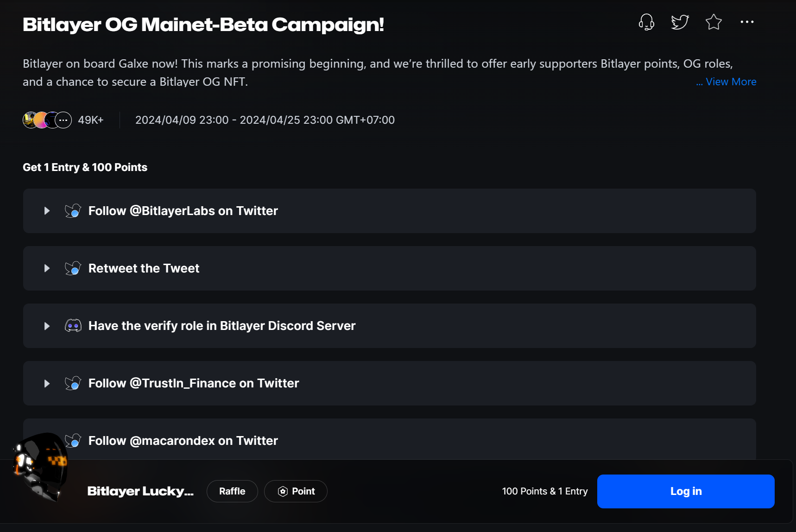This screenshot has height=532, width=796.
Task: Open the Follow @macarondex on Twitter task
Action: 183,441
